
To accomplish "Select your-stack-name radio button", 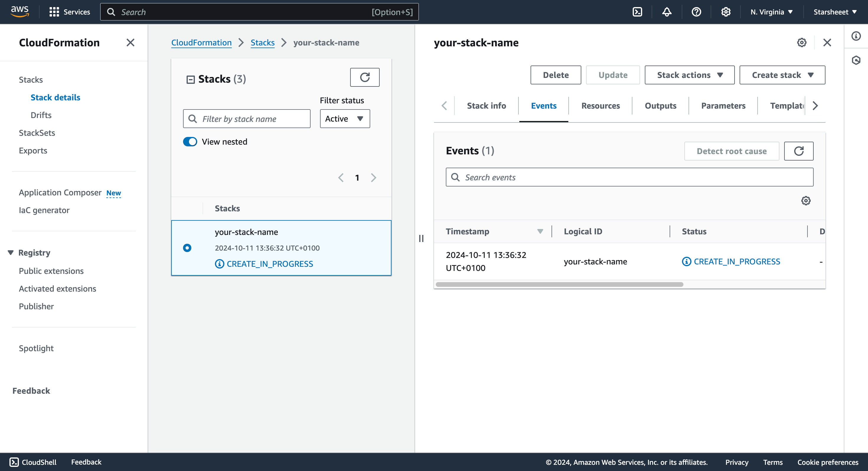I will [x=187, y=248].
